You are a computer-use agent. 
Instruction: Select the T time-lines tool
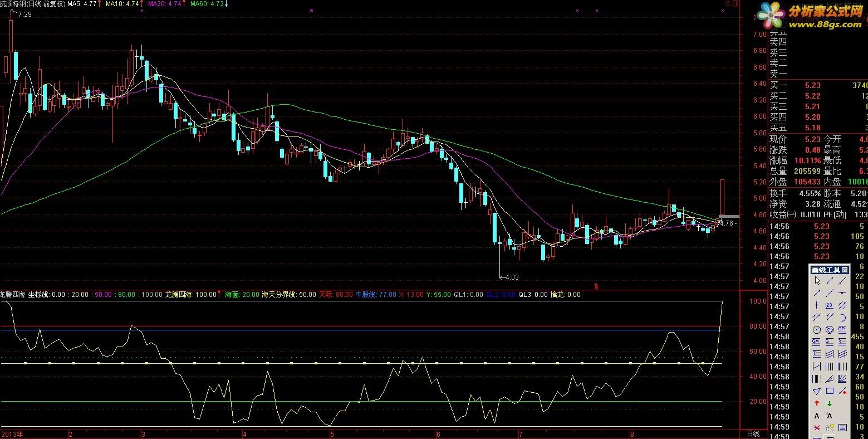[x=817, y=353]
